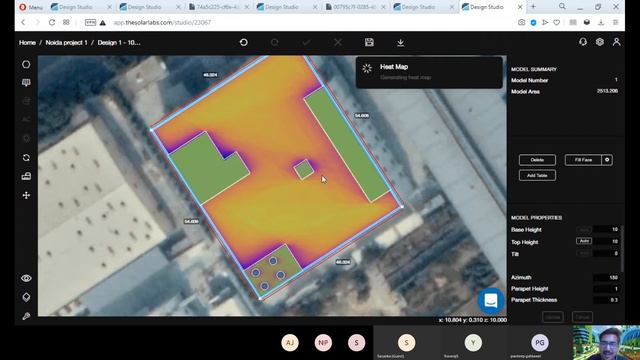Viewport: 640px width, 360px height.
Task: Open Noida project 1 breadcrumb
Action: pos(66,42)
